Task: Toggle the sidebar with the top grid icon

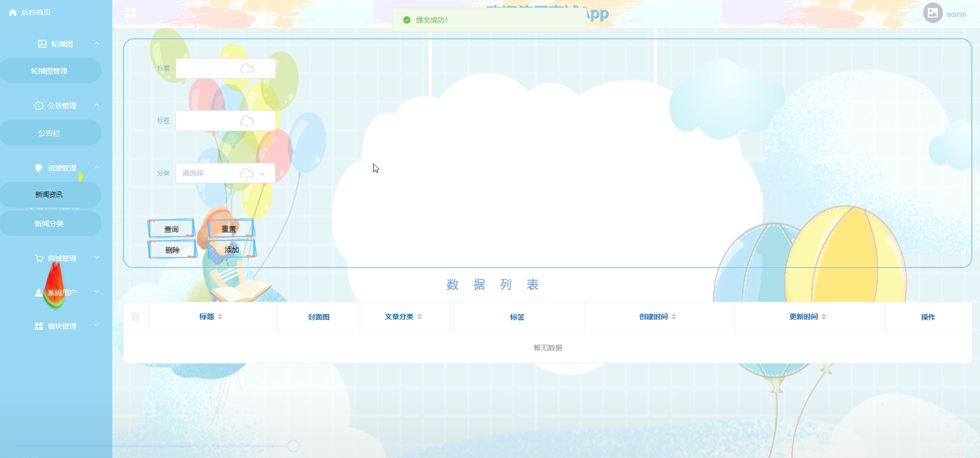Action: coord(130,13)
